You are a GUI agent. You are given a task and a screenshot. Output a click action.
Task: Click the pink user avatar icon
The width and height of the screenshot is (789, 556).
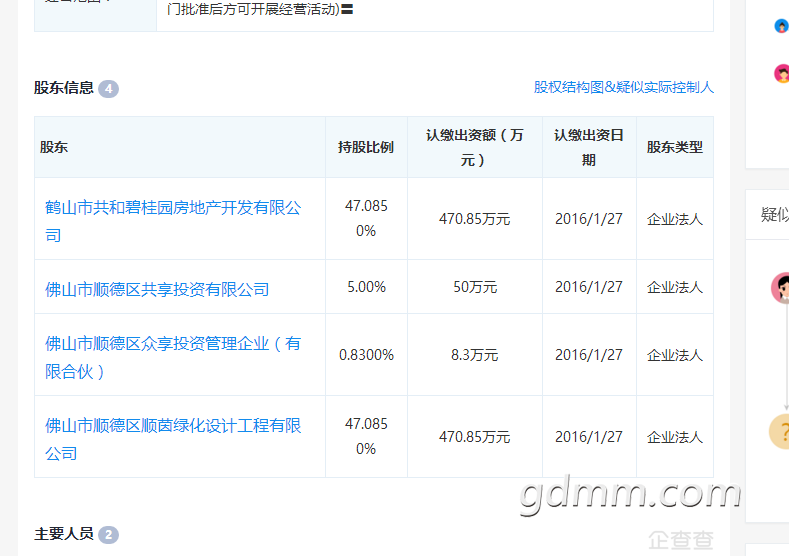point(781,73)
